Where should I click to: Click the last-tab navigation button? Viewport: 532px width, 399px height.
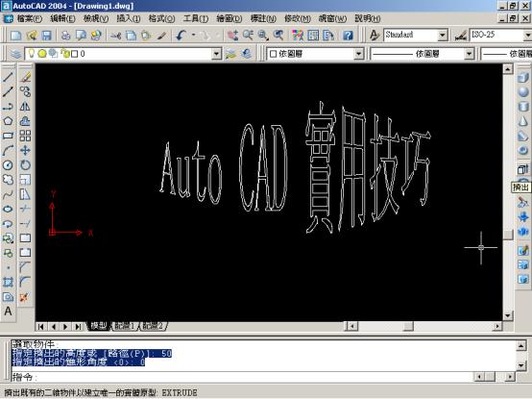pyautogui.click(x=78, y=327)
